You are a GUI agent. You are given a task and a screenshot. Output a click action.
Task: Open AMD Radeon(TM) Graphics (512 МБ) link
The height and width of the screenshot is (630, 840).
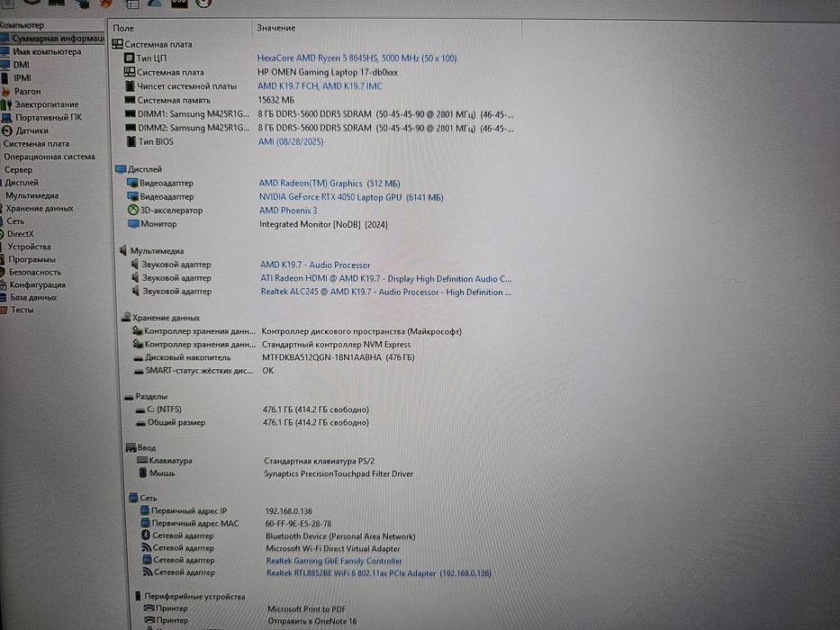(x=330, y=184)
